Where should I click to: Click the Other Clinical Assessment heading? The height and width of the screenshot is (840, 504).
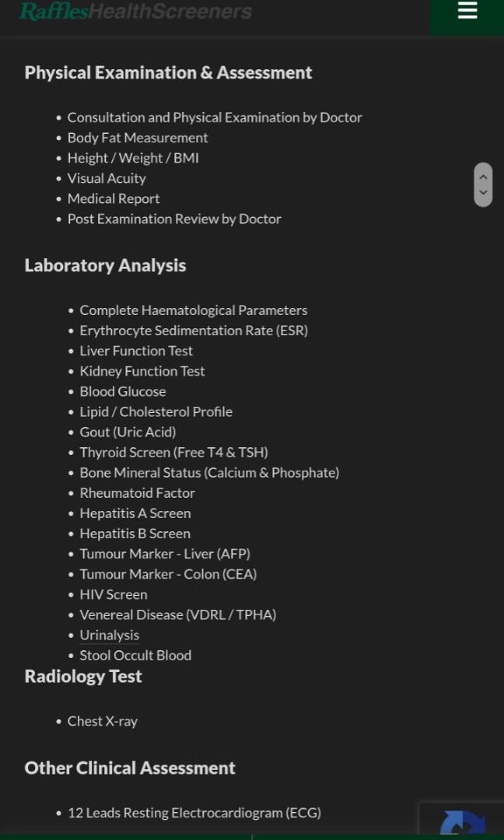click(x=130, y=768)
